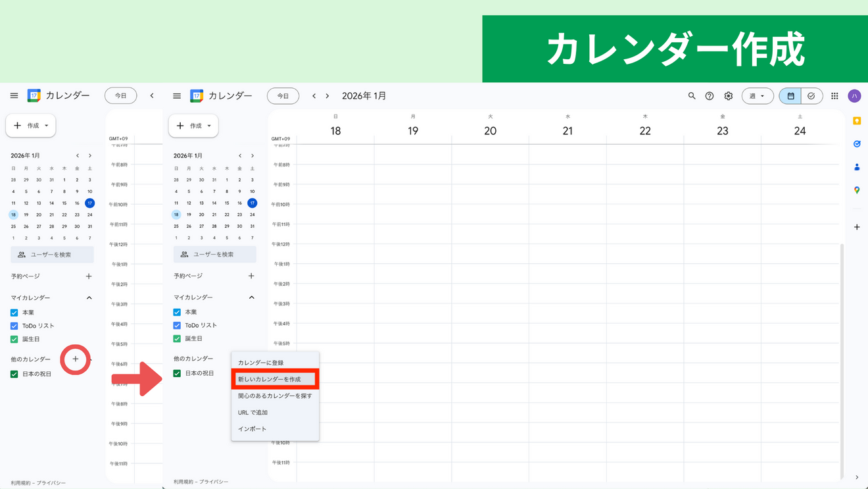Image resolution: width=868 pixels, height=489 pixels.
Task: Switch to calendar view toggle in the top bar
Action: pyautogui.click(x=790, y=96)
